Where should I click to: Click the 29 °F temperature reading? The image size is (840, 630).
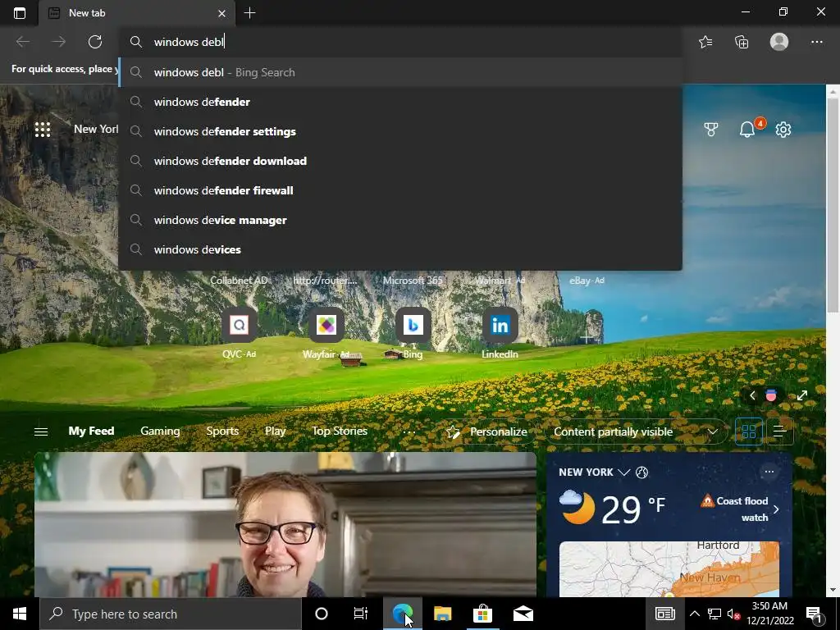point(632,509)
